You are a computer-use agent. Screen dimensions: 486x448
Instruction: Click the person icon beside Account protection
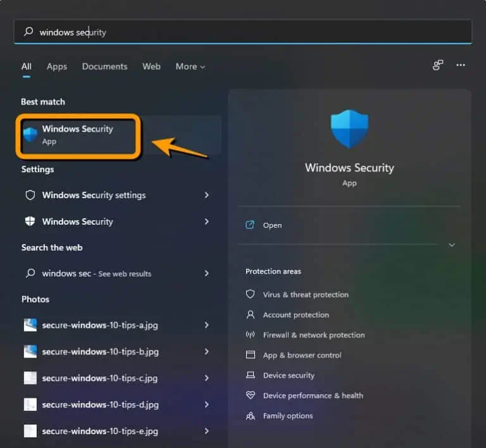pos(250,314)
